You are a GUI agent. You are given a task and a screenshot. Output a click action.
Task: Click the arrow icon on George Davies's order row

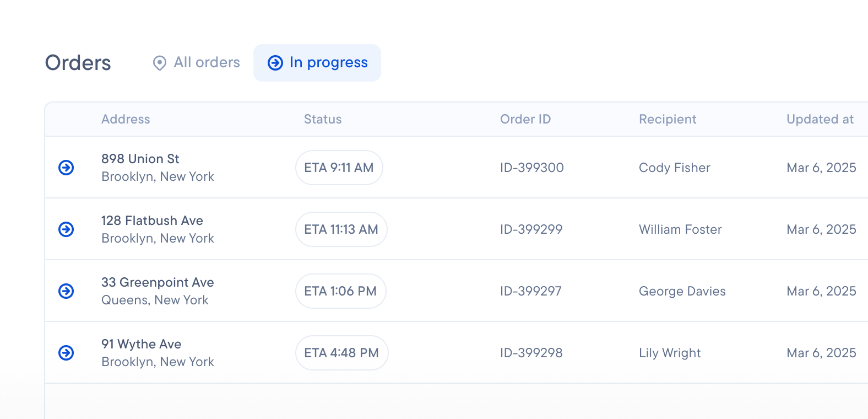(66, 291)
